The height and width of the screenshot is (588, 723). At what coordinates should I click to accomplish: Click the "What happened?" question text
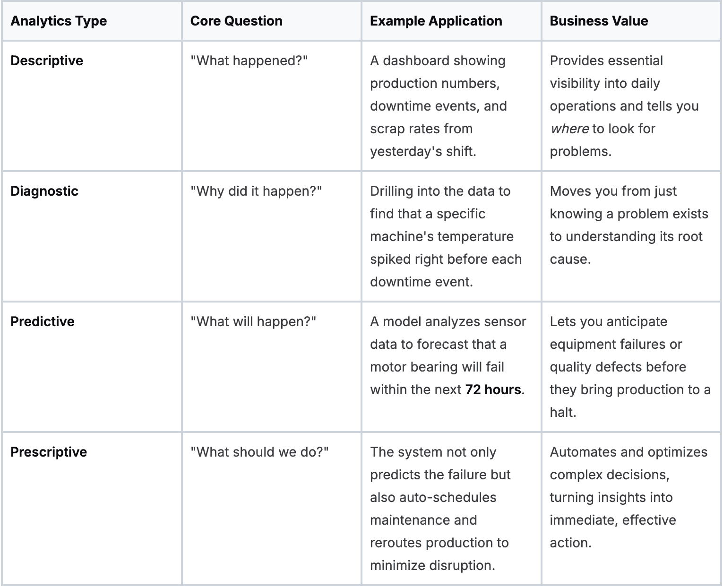(249, 61)
